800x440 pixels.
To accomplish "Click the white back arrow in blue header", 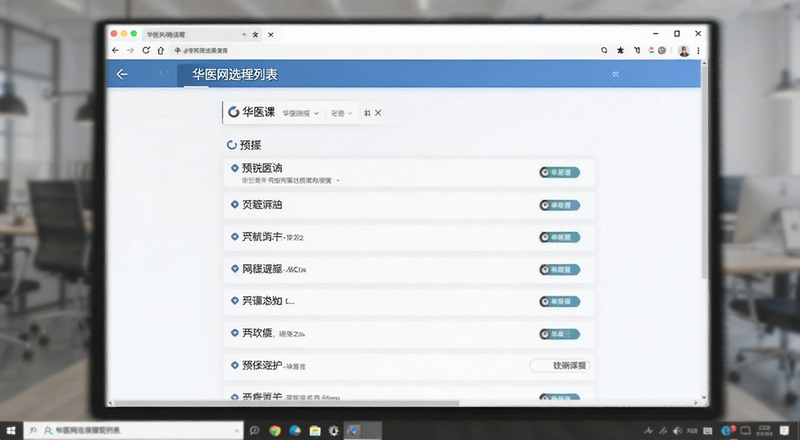I will tap(121, 75).
